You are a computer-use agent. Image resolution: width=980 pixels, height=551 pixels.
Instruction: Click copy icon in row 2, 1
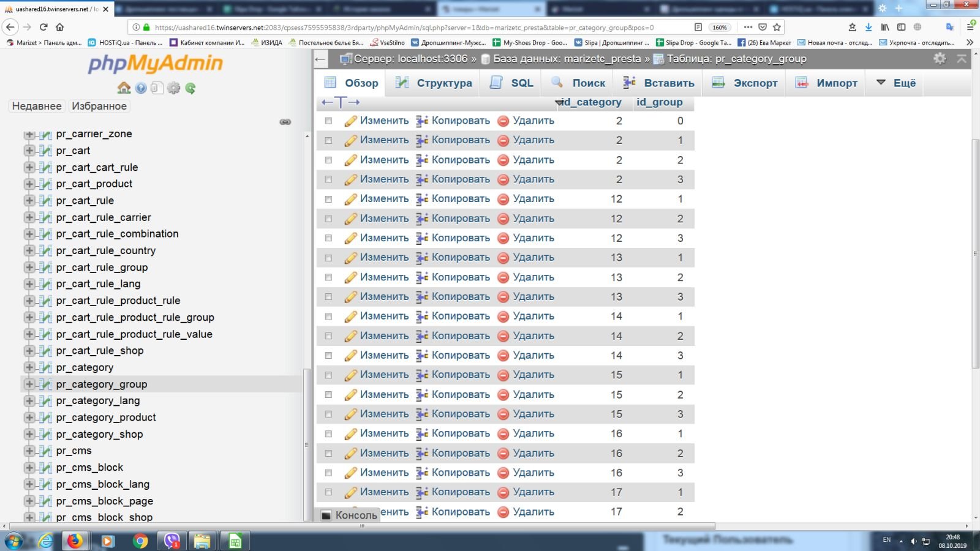click(x=422, y=140)
